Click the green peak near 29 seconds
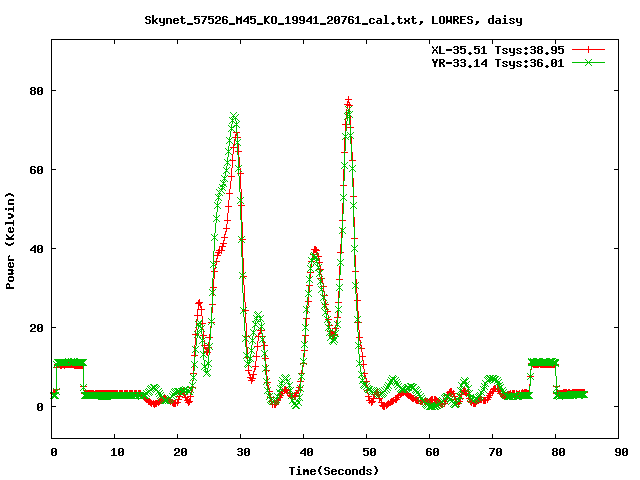640x480 pixels. point(234,117)
